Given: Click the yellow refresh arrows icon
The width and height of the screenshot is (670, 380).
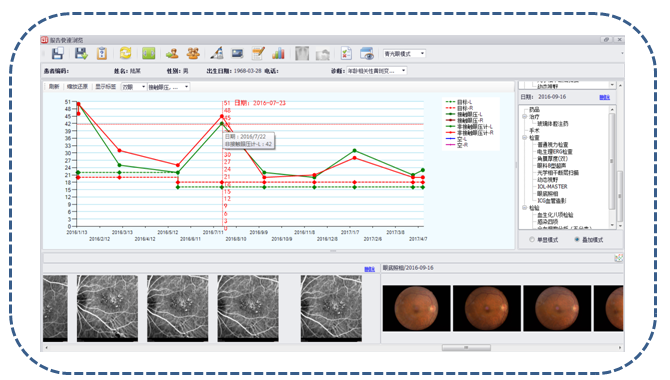Looking at the screenshot, I should tap(125, 53).
